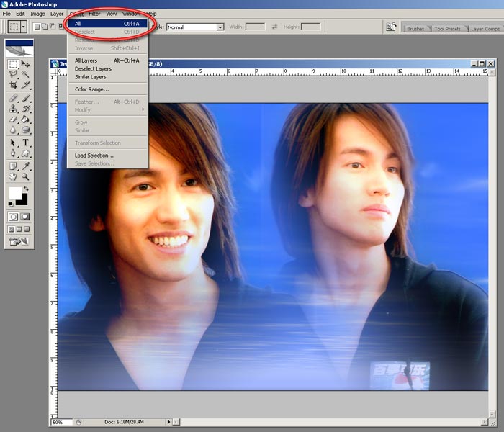Image resolution: width=504 pixels, height=432 pixels.
Task: Open the Edit menu
Action: pos(20,14)
